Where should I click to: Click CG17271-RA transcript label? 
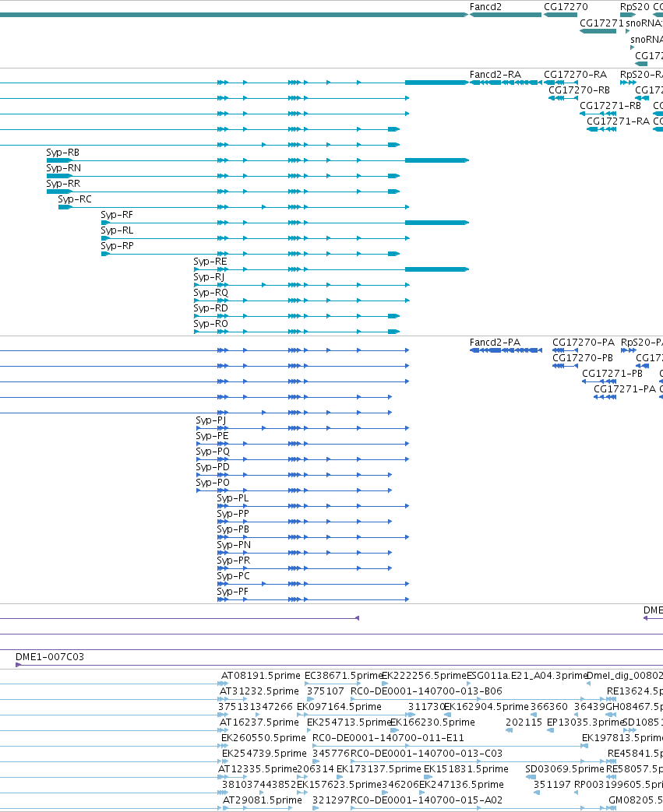(618, 121)
